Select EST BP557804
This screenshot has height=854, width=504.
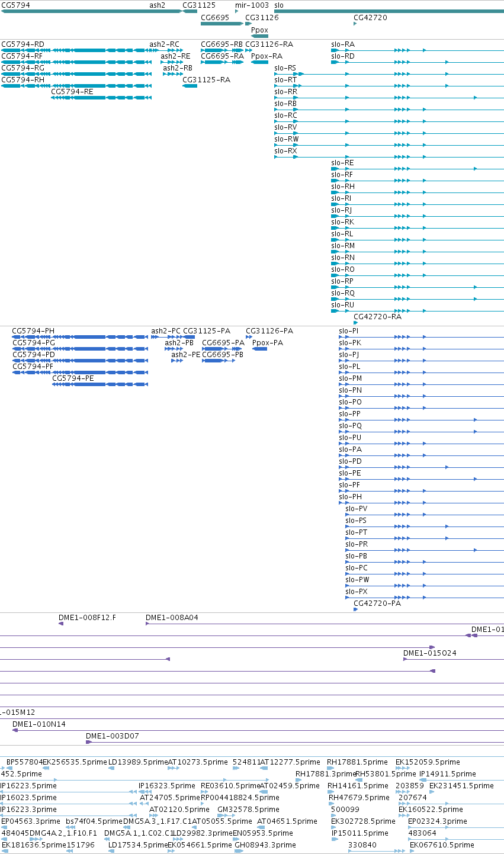tap(24, 762)
